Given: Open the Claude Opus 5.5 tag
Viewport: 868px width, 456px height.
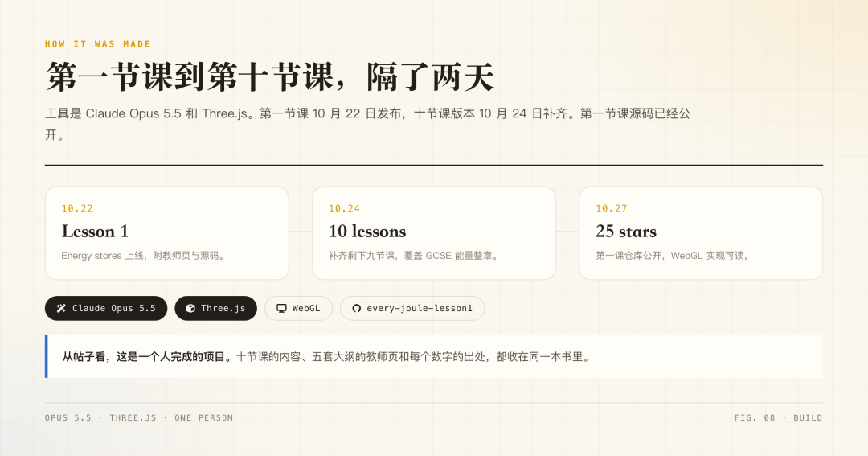Looking at the screenshot, I should [x=106, y=308].
